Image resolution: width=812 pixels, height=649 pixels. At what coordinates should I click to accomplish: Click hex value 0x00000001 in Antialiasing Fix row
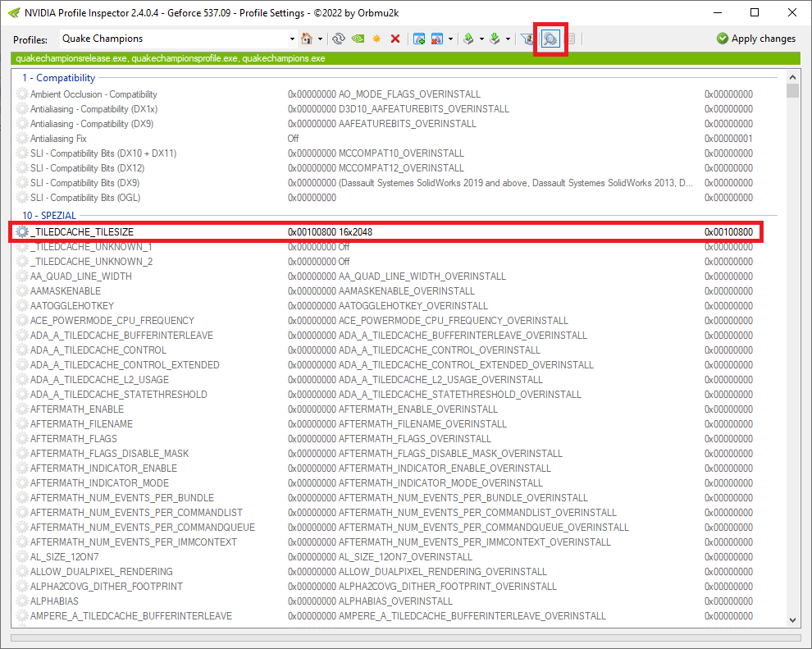point(728,139)
